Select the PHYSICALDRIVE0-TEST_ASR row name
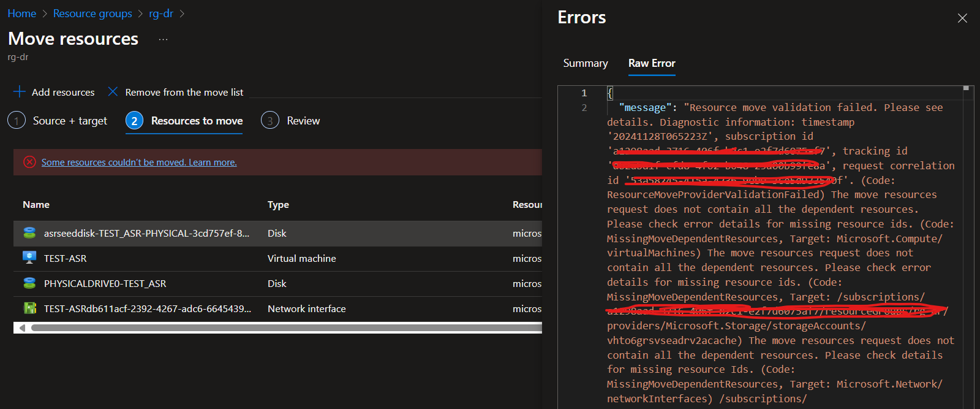 (x=105, y=283)
